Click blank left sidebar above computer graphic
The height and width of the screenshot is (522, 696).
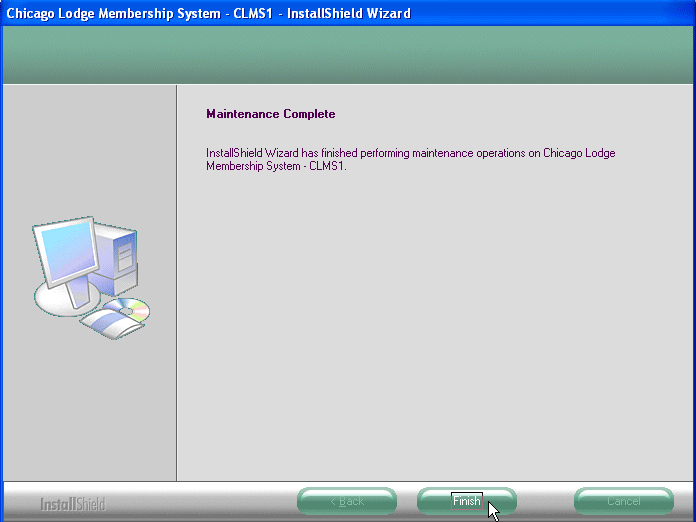point(90,150)
